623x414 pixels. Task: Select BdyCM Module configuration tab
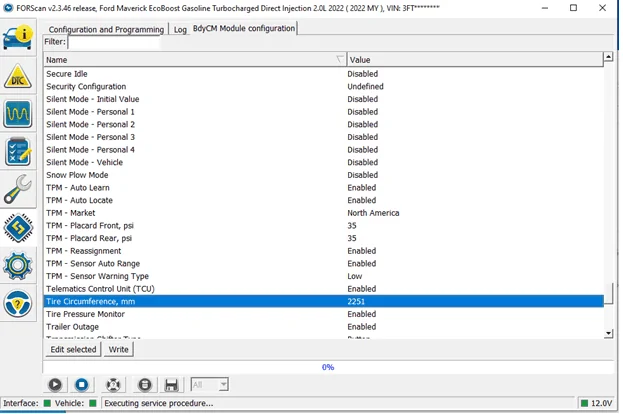point(244,28)
